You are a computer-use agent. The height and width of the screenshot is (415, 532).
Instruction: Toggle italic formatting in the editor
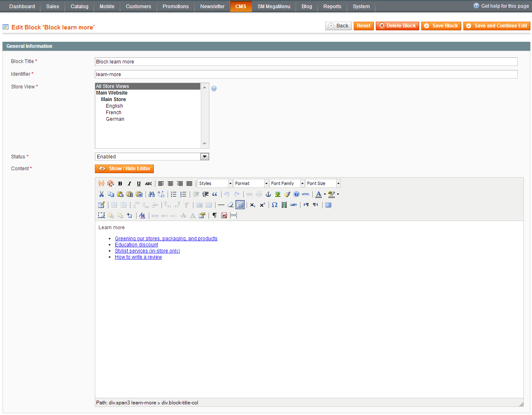click(x=129, y=184)
